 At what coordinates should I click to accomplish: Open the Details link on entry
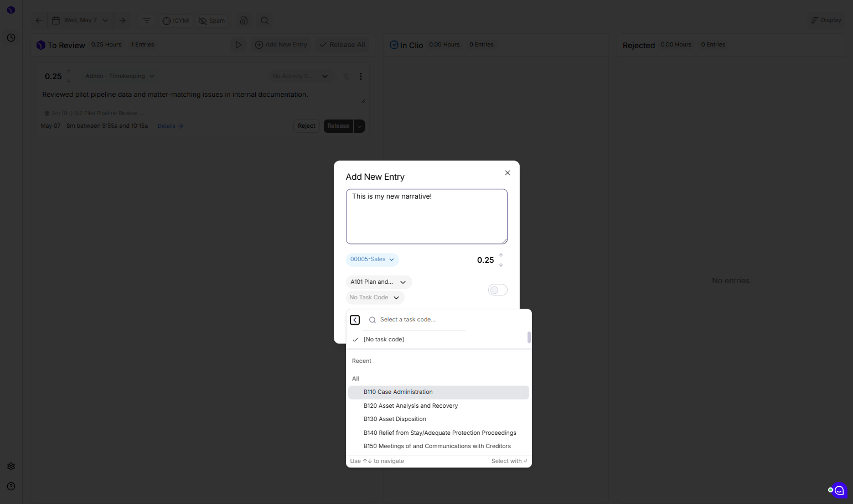[x=170, y=126]
